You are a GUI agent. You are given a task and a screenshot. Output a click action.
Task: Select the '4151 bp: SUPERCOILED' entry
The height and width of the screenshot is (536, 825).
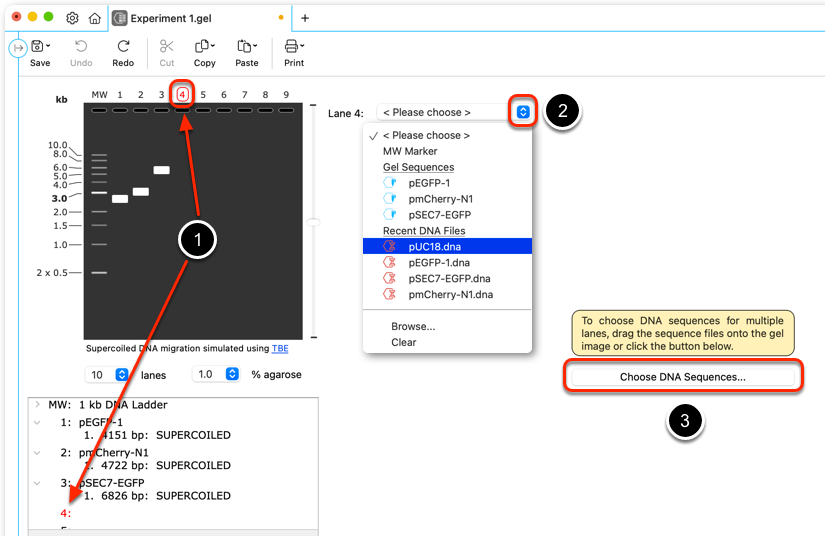pyautogui.click(x=157, y=435)
